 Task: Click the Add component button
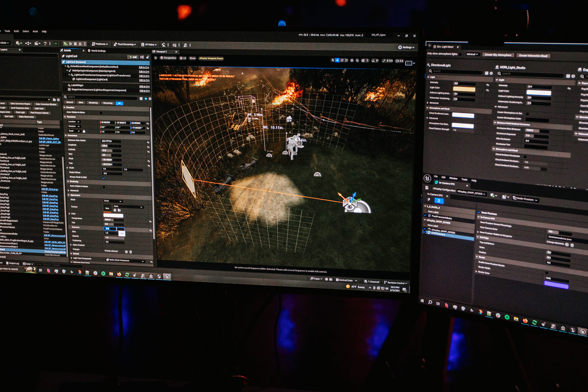(133, 57)
